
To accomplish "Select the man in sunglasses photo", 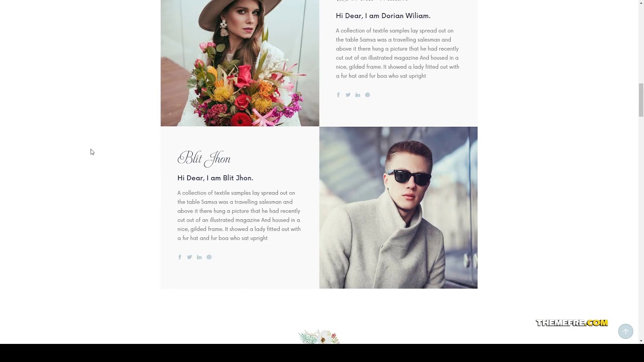I will point(398,208).
